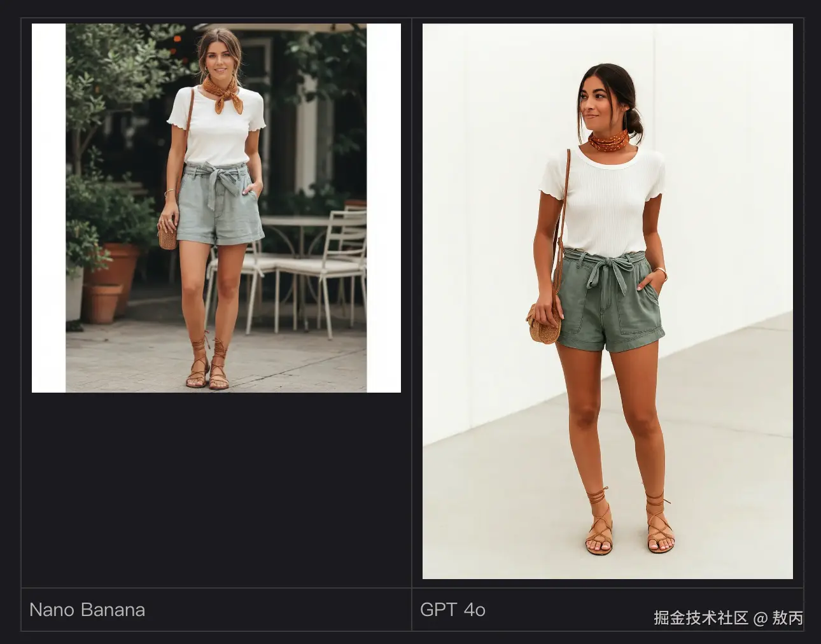Click the "GPT 4o" caption text

pyautogui.click(x=453, y=610)
